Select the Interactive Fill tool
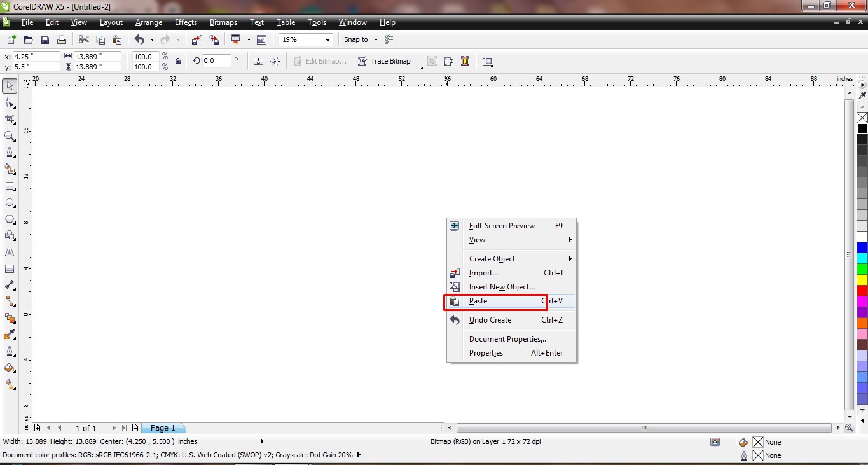 click(10, 384)
